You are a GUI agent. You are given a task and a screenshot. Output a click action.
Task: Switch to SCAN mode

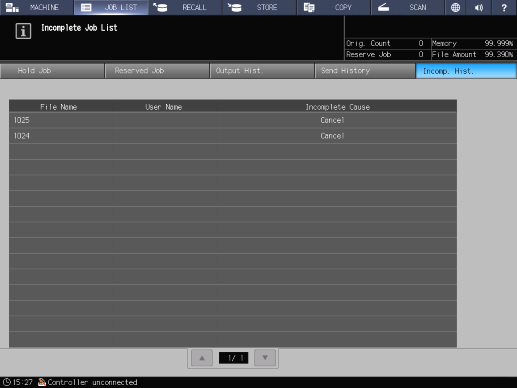click(x=408, y=7)
